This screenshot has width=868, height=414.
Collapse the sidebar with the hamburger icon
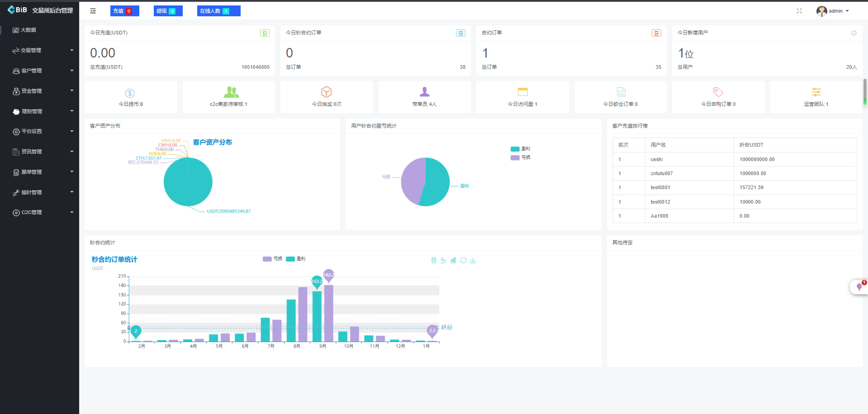point(93,11)
